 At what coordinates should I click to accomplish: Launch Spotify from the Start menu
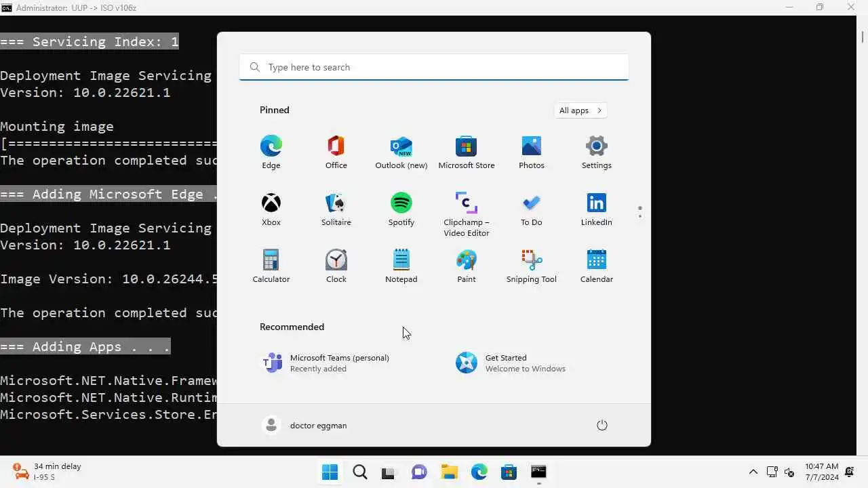[401, 209]
